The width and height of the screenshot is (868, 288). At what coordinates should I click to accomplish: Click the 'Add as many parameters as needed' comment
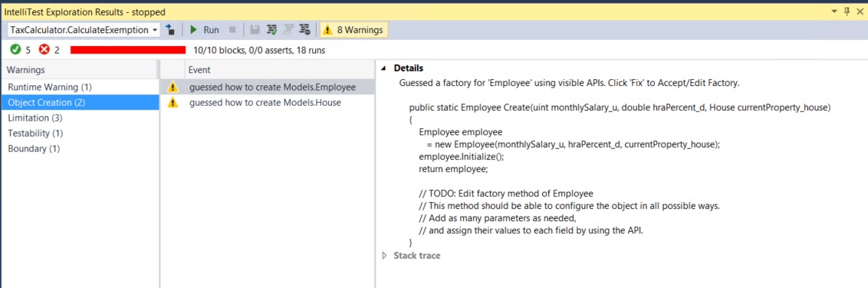tap(498, 218)
